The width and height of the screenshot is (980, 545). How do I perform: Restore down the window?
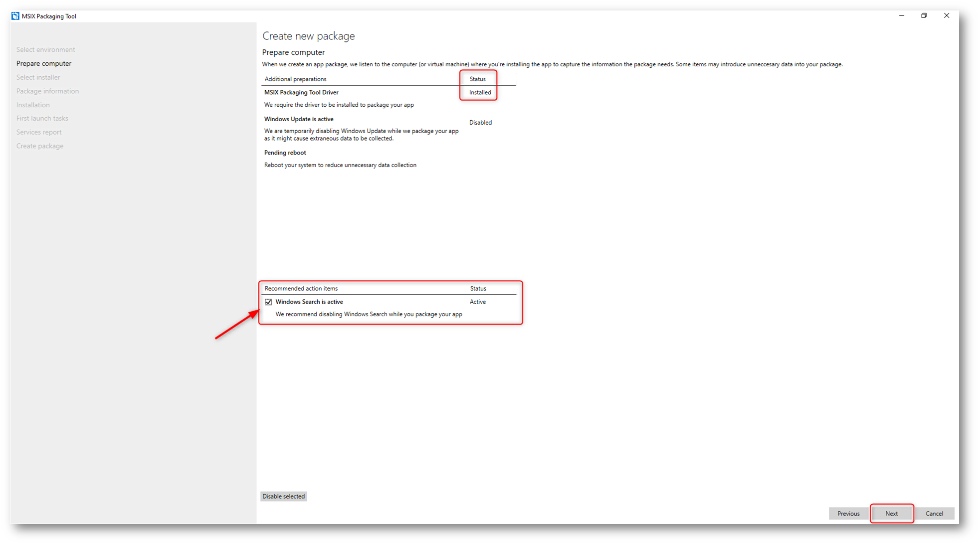pos(924,16)
